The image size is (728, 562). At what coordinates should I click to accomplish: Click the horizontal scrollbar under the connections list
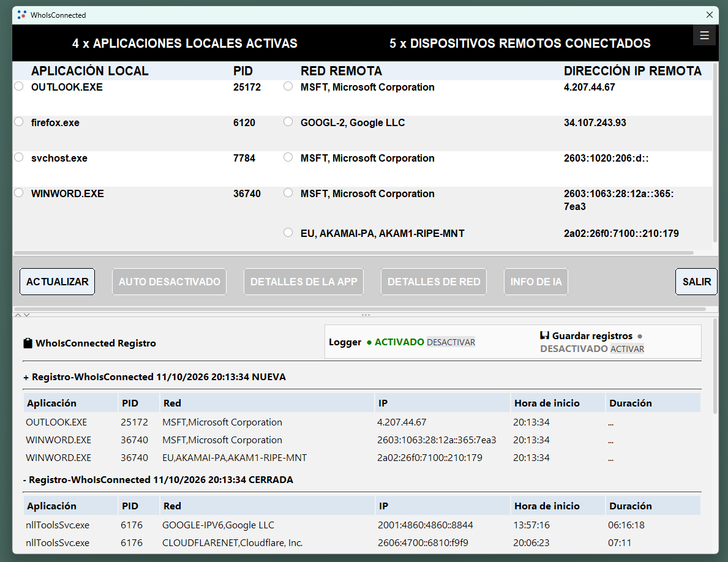pyautogui.click(x=354, y=253)
